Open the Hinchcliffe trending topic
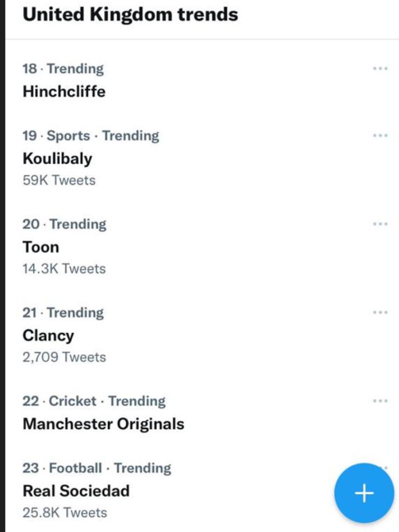Screen dimensions: 399x532 (64, 91)
